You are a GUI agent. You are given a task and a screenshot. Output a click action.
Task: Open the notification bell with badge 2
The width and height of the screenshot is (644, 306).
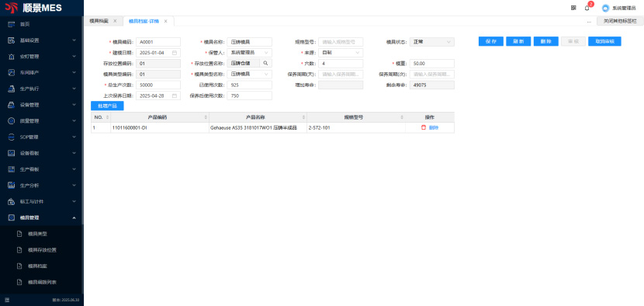(587, 8)
